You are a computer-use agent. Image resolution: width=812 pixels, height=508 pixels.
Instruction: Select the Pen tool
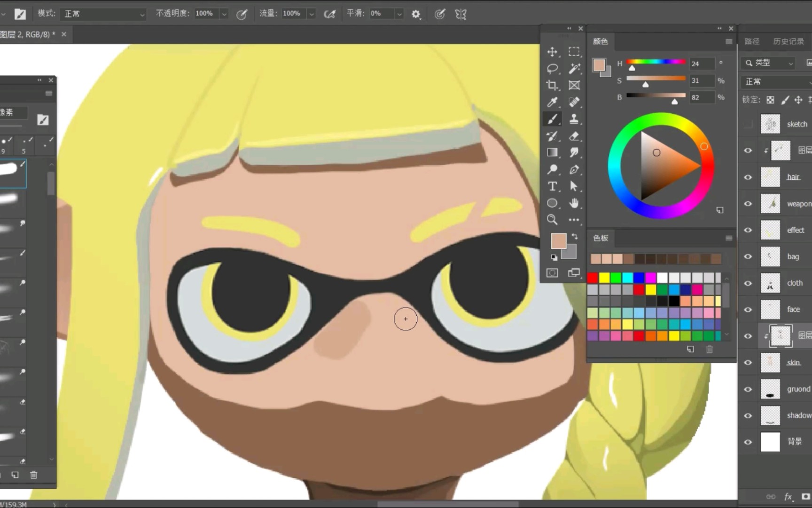[574, 169]
